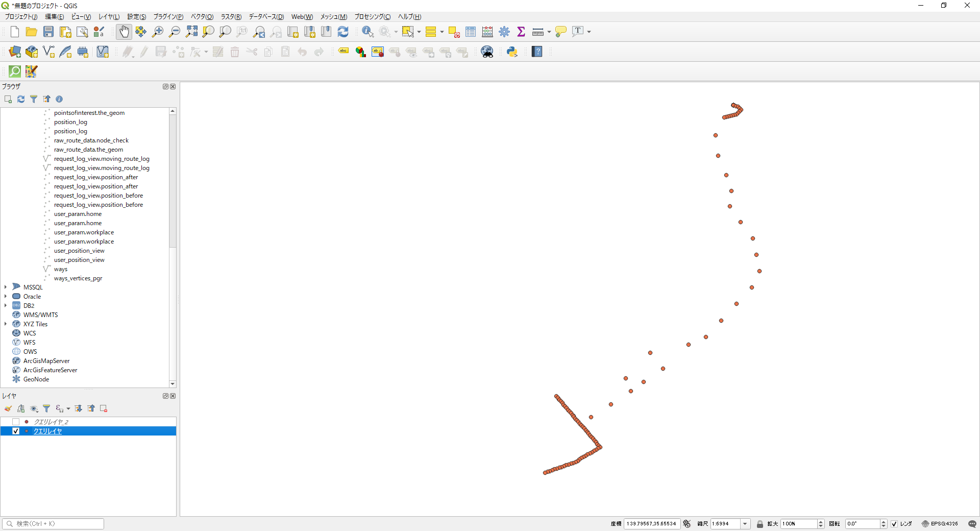
Task: Open the Python console icon
Action: [x=512, y=52]
